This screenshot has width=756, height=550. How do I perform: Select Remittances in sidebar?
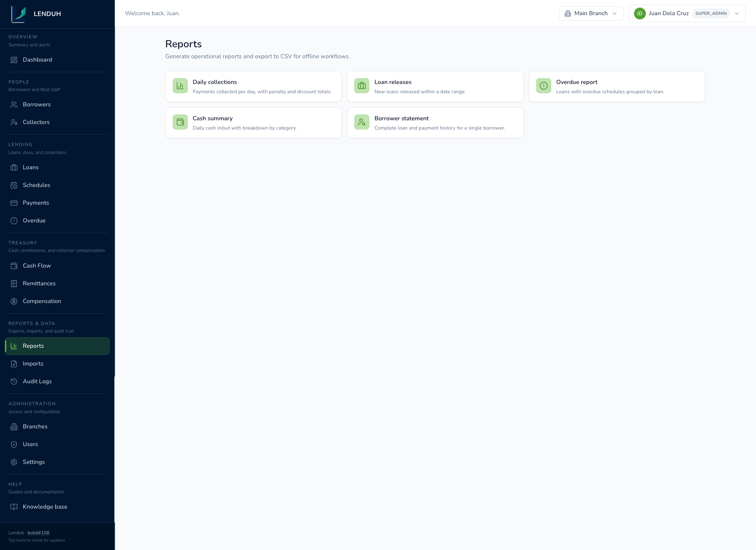click(x=57, y=284)
